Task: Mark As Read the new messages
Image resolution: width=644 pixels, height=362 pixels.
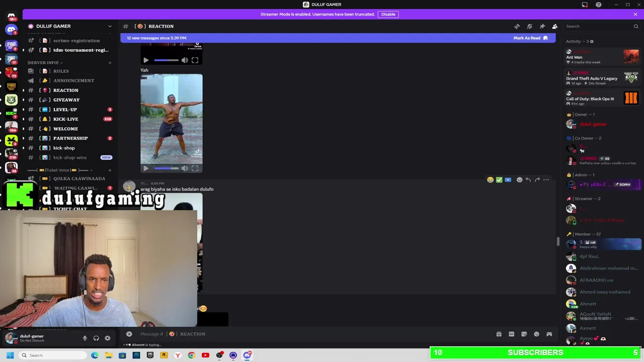Action: tap(530, 38)
